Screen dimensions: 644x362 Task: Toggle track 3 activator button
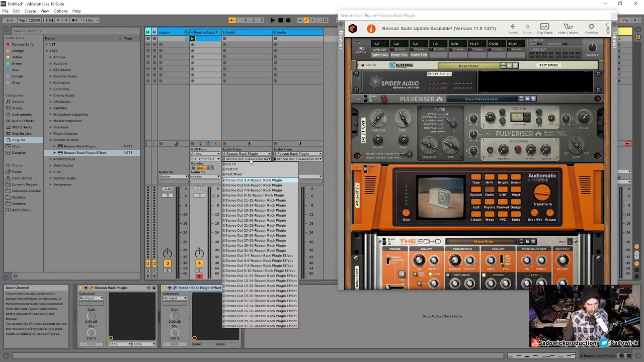(x=167, y=263)
